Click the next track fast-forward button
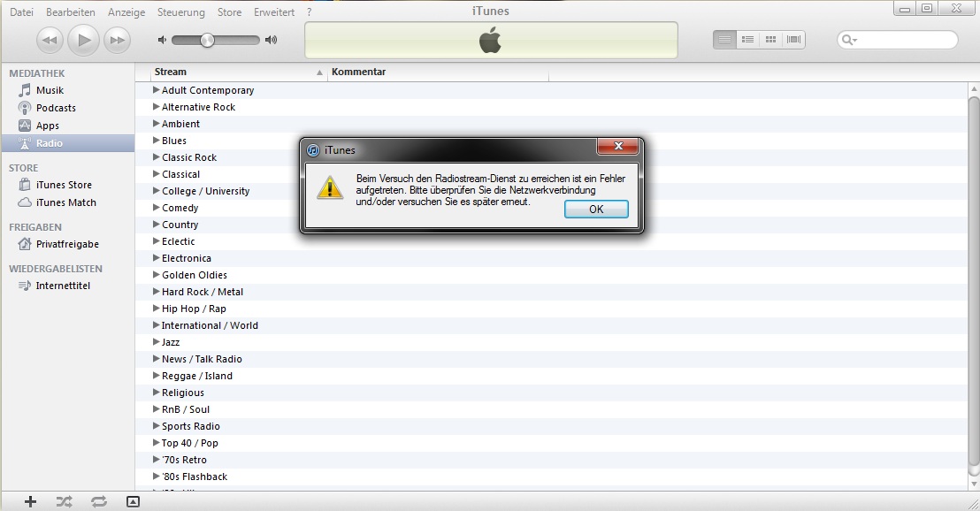 coord(117,41)
